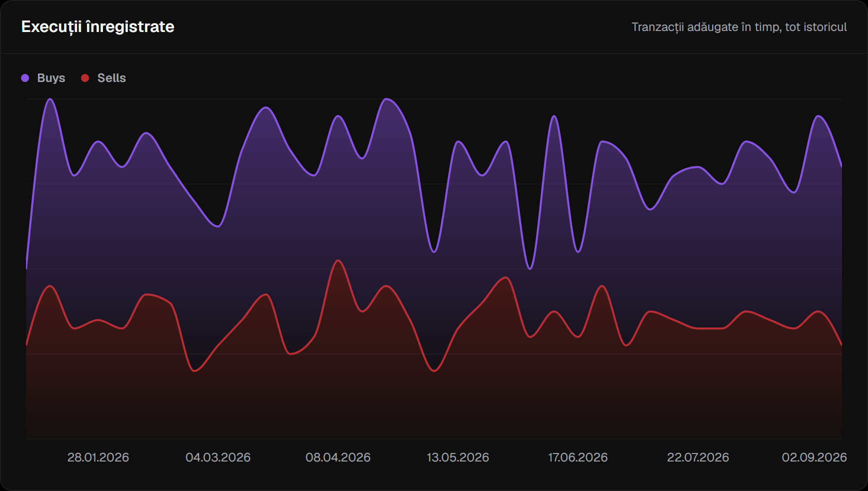Select the "Execuții înregistrate" chart title
The image size is (868, 491).
tap(98, 26)
